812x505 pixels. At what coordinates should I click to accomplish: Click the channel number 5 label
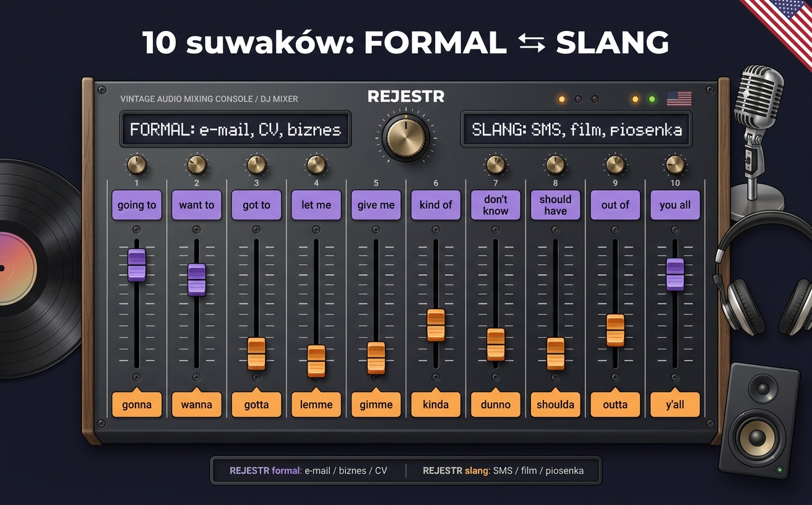376,183
